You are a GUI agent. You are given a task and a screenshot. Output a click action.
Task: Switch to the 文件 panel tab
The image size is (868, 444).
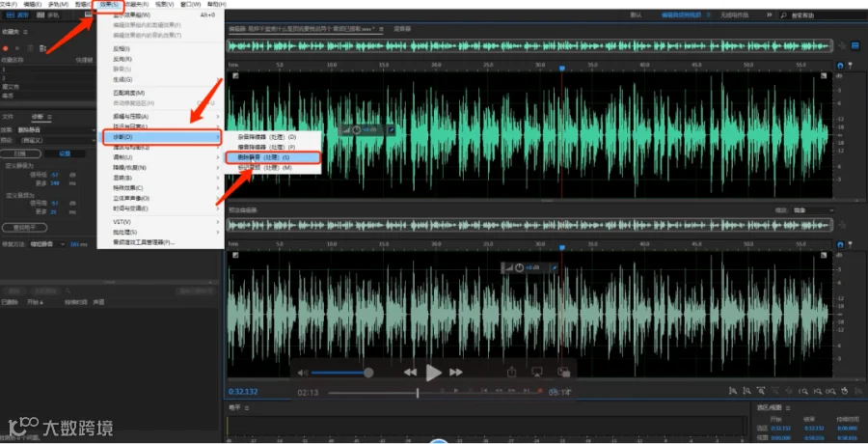(x=8, y=117)
